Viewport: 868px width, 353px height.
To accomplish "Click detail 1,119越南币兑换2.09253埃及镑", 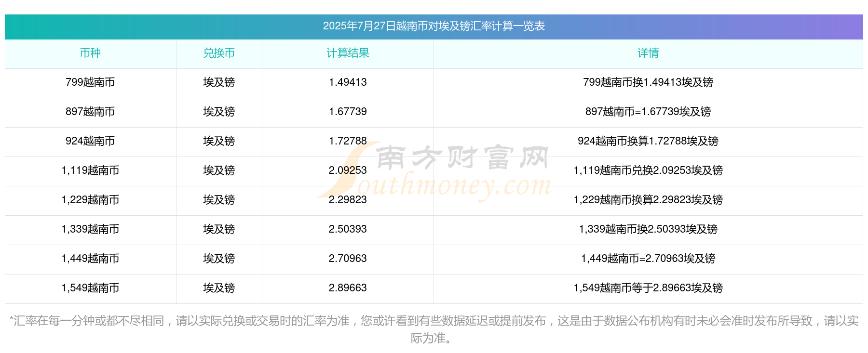I will (648, 170).
